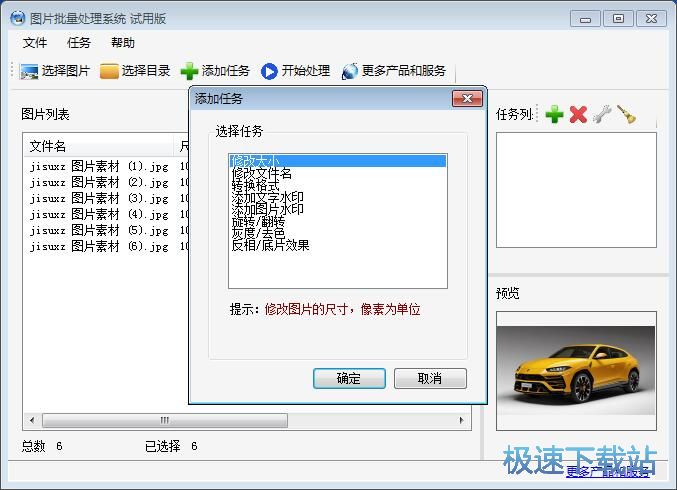Select 修改文件名 in task list
This screenshot has width=677, height=490.
[x=262, y=174]
